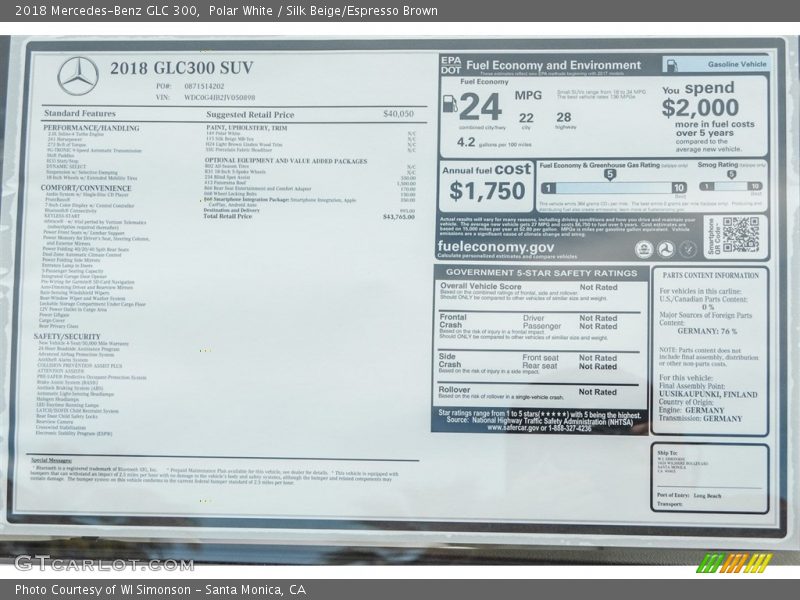
Task: Click the You spend $2,000 amount
Action: click(x=700, y=108)
